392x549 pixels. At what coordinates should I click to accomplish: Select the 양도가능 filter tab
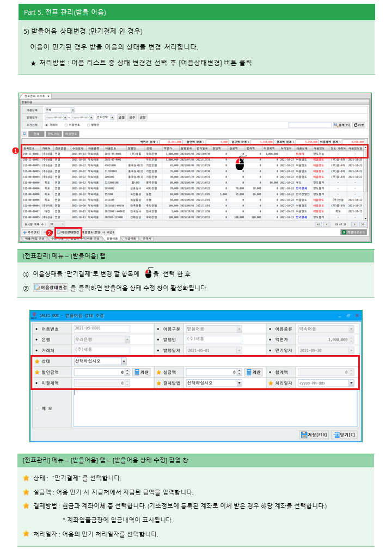(53, 133)
